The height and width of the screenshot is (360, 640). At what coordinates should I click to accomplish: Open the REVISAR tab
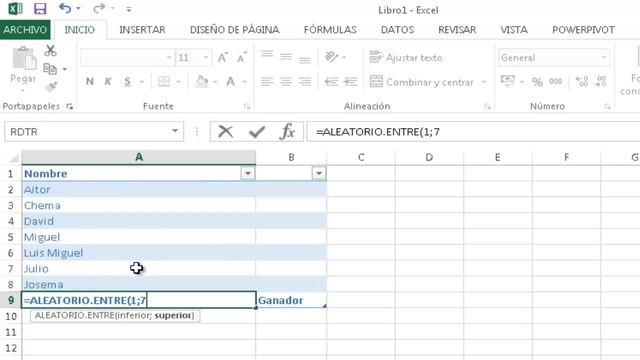457,30
